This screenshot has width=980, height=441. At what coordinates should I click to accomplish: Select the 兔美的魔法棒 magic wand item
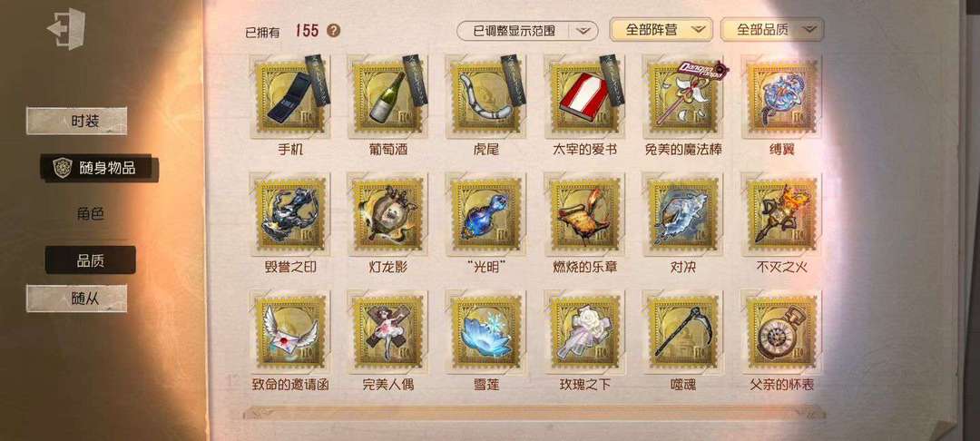(x=684, y=97)
